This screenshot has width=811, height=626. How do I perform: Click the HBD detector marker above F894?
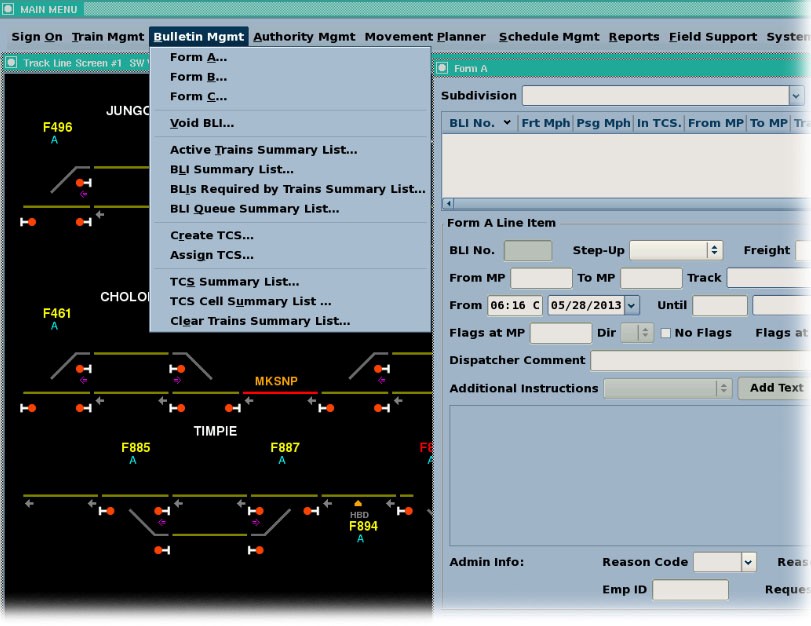[x=358, y=504]
